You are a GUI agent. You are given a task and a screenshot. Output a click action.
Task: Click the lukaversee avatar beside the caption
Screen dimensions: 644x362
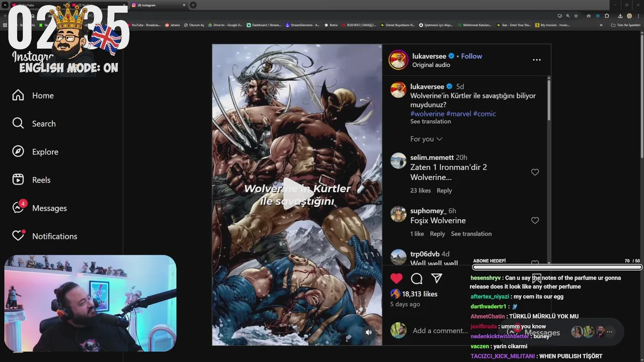(398, 90)
